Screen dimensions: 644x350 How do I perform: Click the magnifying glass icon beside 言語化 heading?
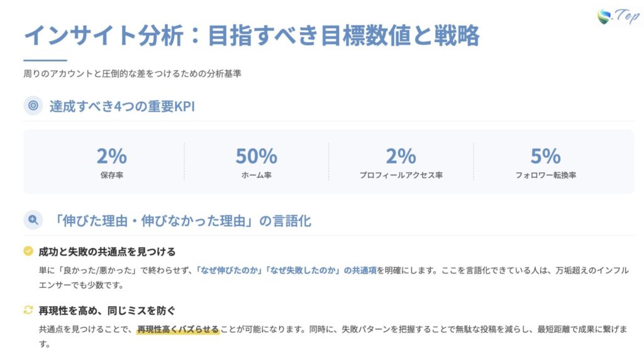point(33,220)
